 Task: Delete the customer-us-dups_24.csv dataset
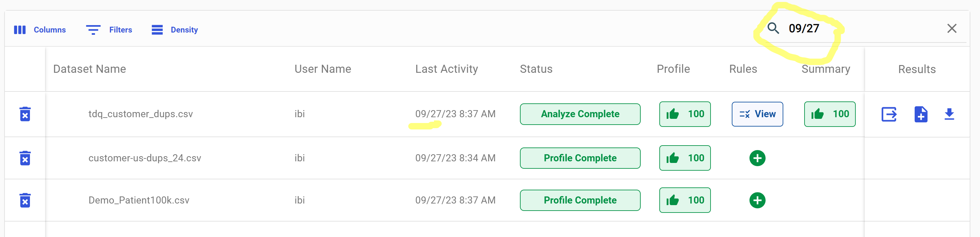pos(25,158)
